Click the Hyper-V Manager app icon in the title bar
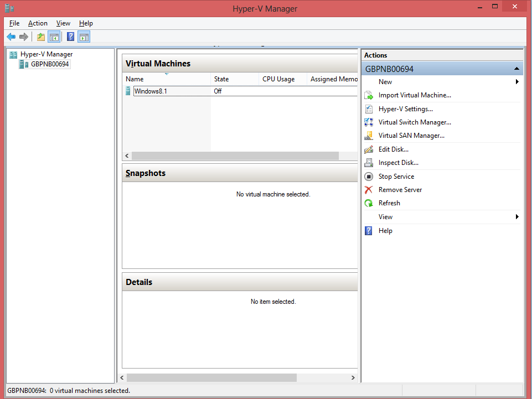 pos(9,8)
